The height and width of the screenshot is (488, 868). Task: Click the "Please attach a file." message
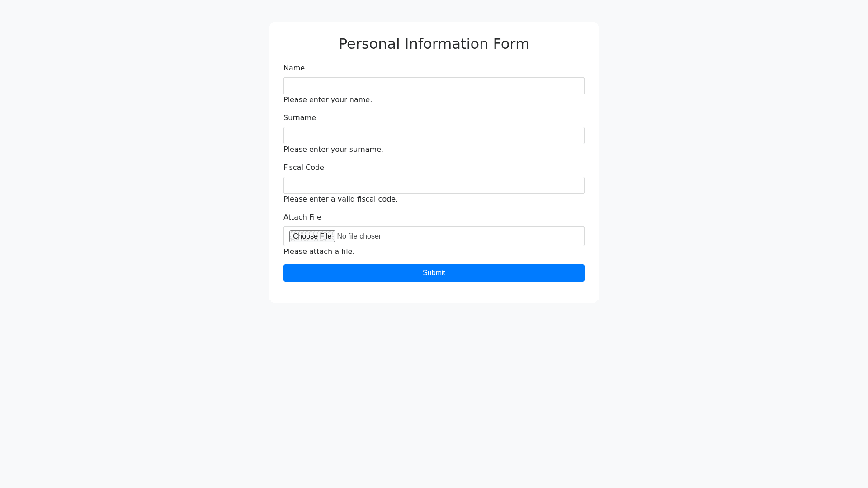coord(319,252)
